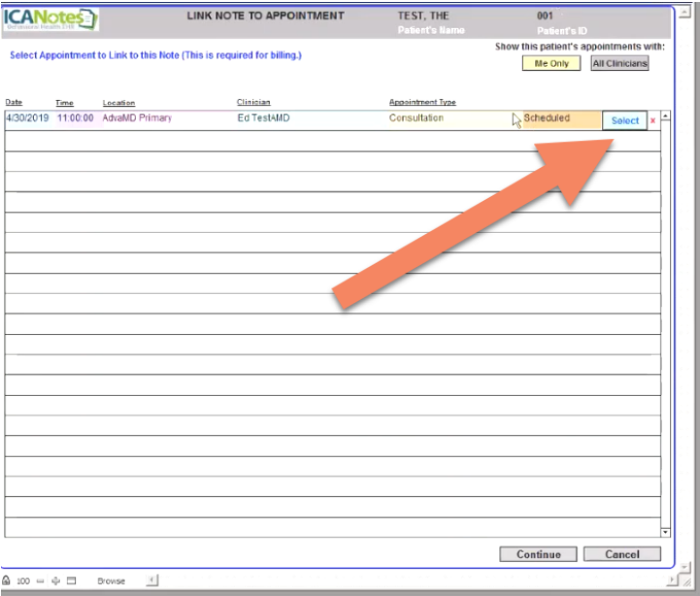The image size is (700, 596).
Task: Click the Clinician column header
Action: [253, 102]
